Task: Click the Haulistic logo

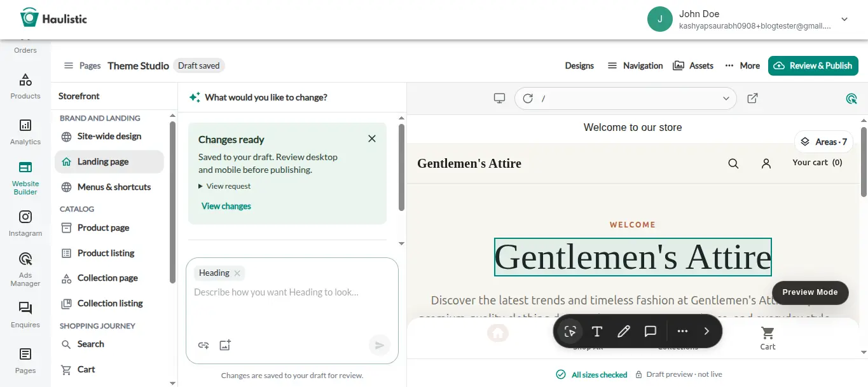Action: pos(53,18)
